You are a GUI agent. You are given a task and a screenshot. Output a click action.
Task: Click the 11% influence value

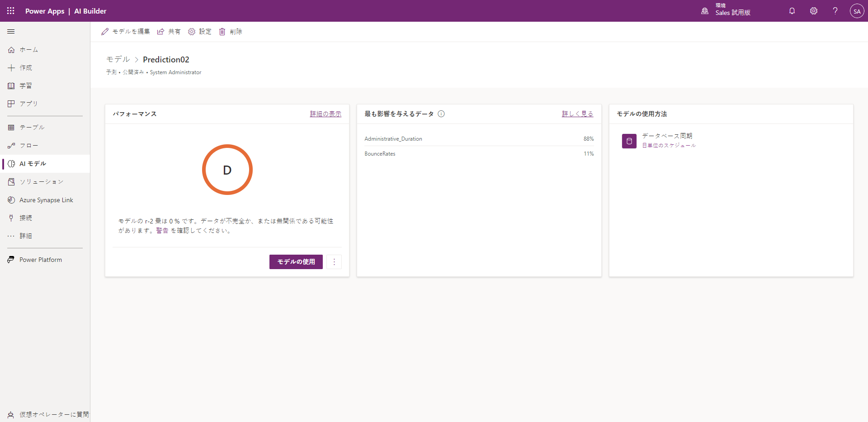pyautogui.click(x=589, y=154)
